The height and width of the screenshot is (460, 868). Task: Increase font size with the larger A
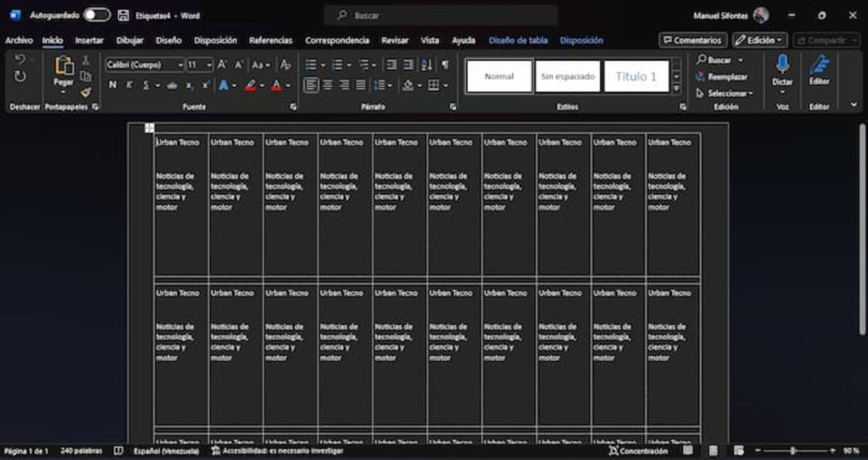tap(222, 65)
